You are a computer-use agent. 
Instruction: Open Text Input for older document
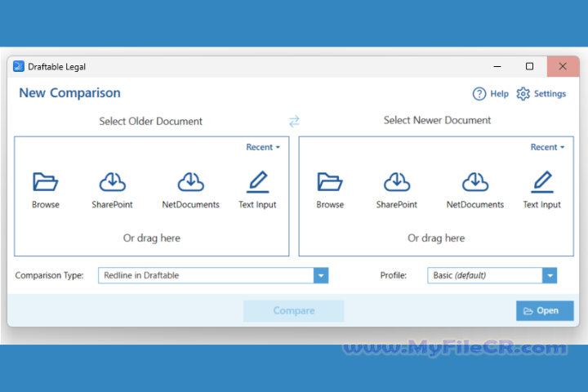pyautogui.click(x=257, y=190)
